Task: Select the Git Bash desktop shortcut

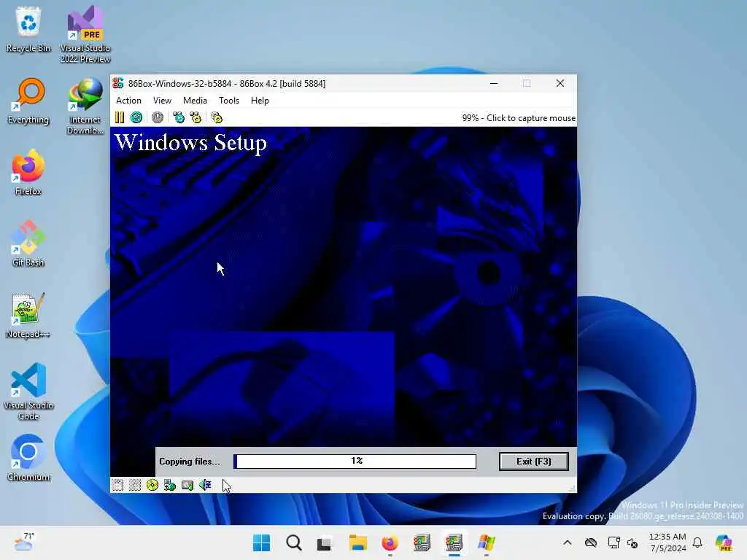Action: pos(28,244)
